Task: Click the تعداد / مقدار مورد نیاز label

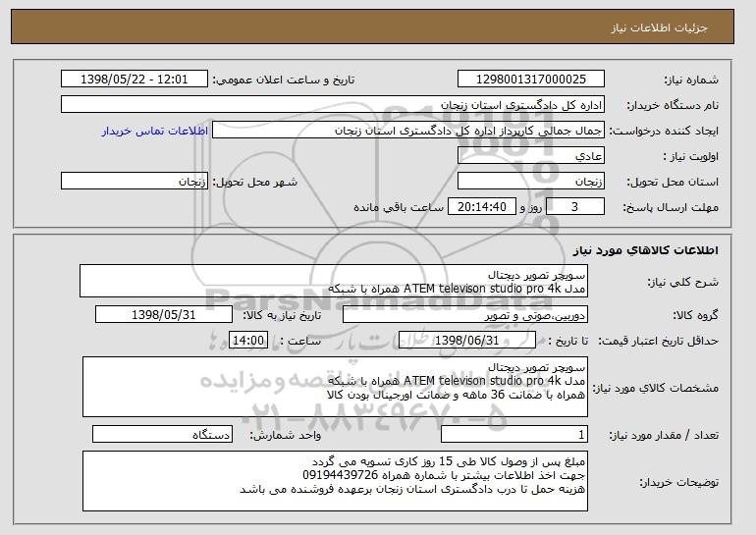Action: pyautogui.click(x=664, y=435)
